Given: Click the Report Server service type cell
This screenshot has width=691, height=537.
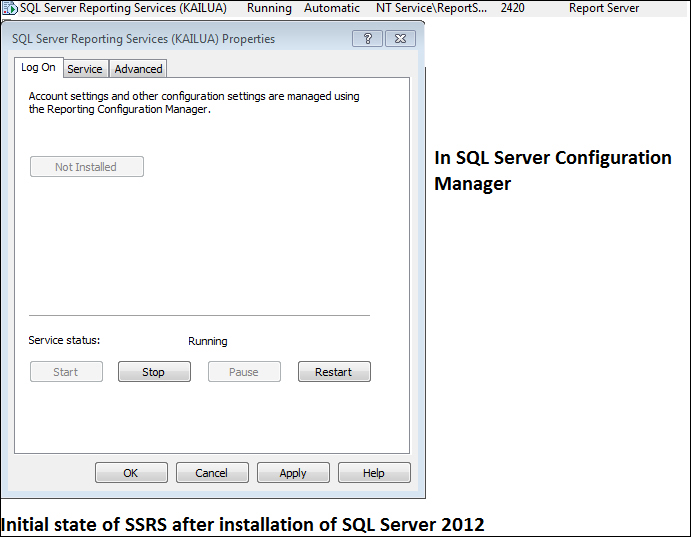Looking at the screenshot, I should (x=604, y=8).
